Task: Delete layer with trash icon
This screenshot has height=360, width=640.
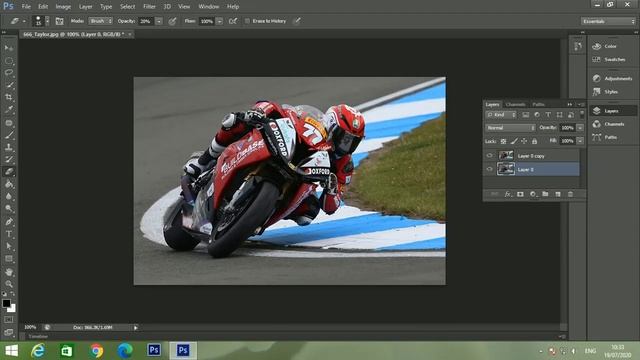Action: (x=571, y=194)
